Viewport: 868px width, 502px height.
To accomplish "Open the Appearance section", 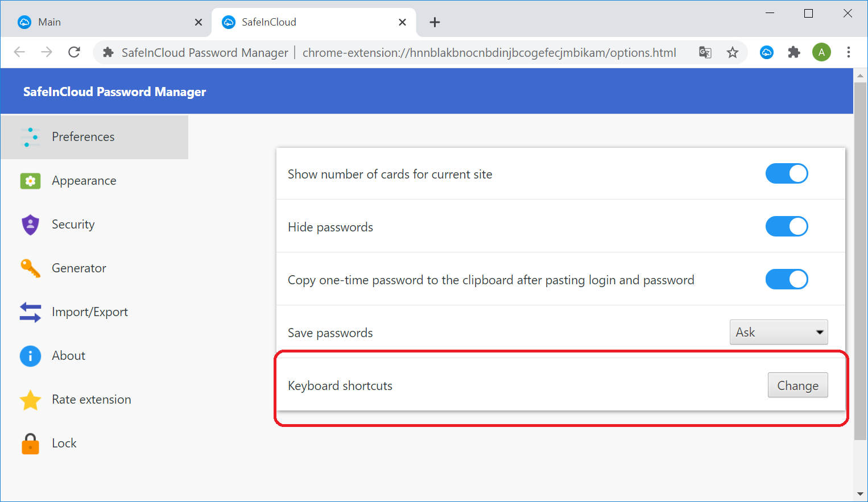I will 94,181.
